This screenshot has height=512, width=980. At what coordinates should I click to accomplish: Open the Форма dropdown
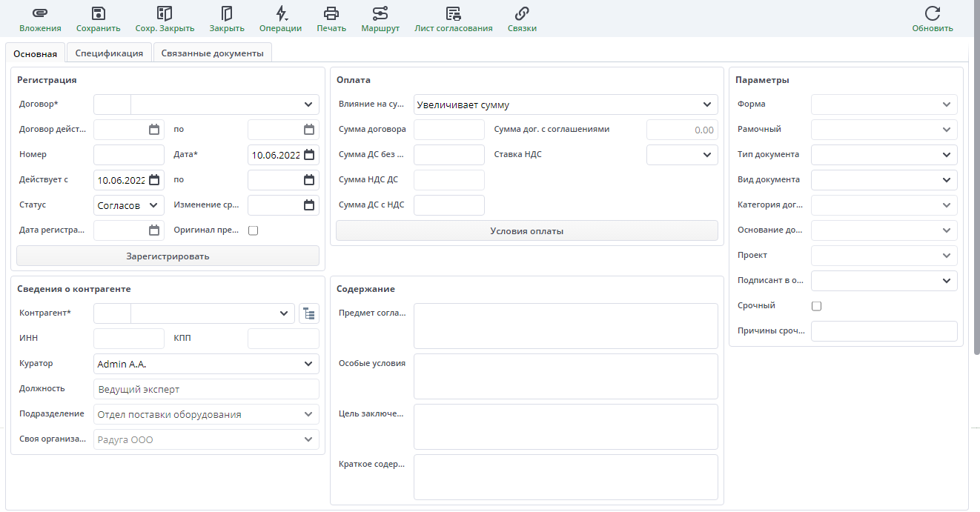[x=947, y=104]
